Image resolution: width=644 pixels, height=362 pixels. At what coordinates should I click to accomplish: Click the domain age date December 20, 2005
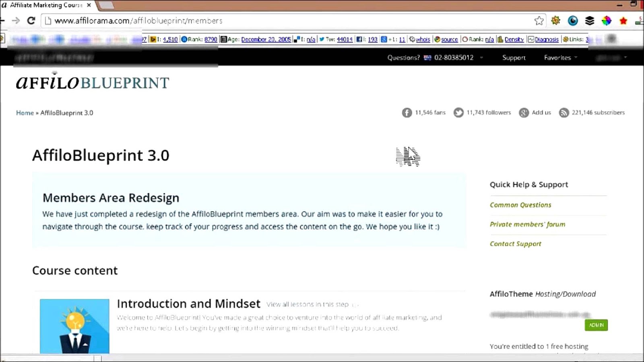click(x=266, y=39)
